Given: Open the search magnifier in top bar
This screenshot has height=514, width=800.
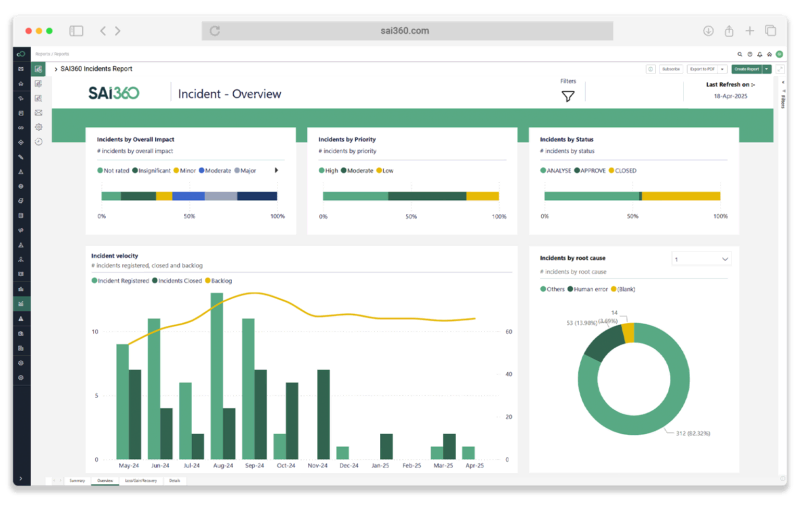Looking at the screenshot, I should click(740, 54).
